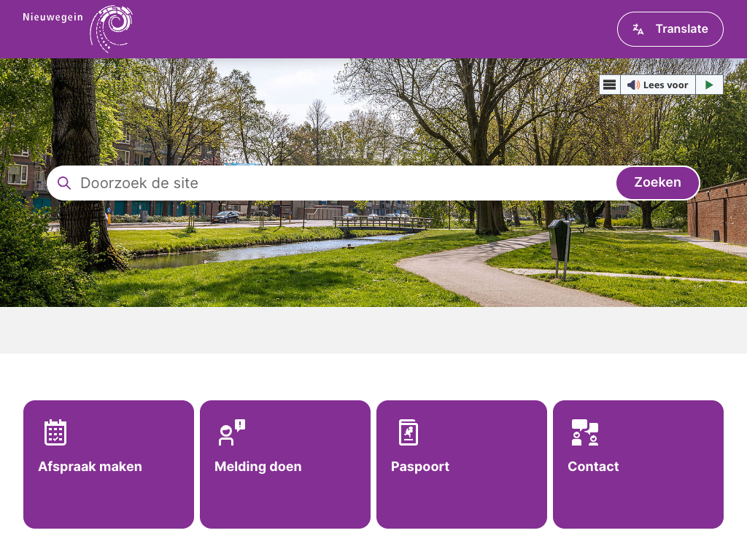Image resolution: width=747 pixels, height=560 pixels.
Task: Click the speaker icon beside Lees voor
Action: [633, 85]
